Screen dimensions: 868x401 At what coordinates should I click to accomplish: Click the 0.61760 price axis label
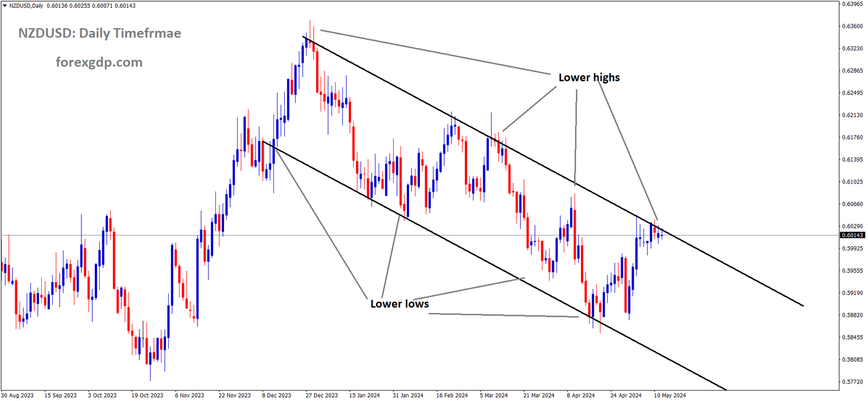click(x=852, y=137)
